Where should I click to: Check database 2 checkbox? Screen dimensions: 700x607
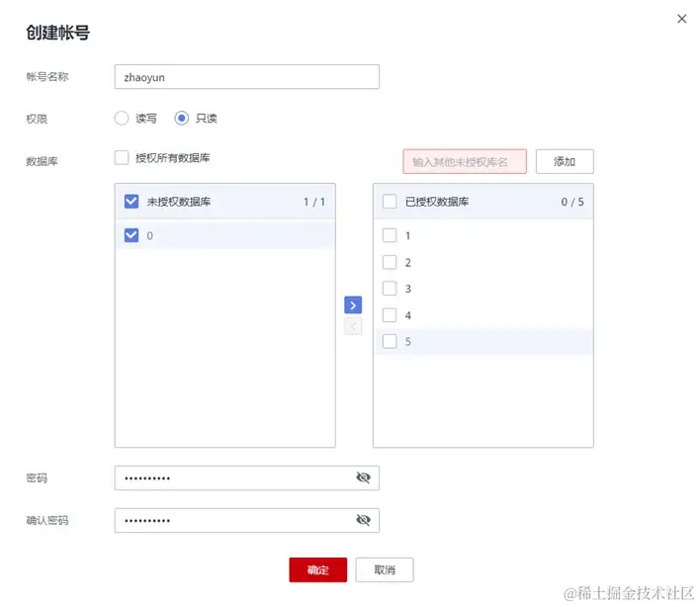(x=390, y=262)
